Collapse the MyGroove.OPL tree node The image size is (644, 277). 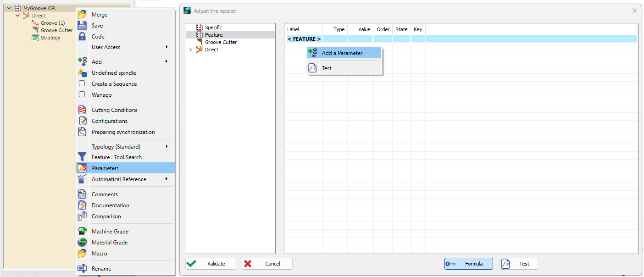(x=9, y=8)
